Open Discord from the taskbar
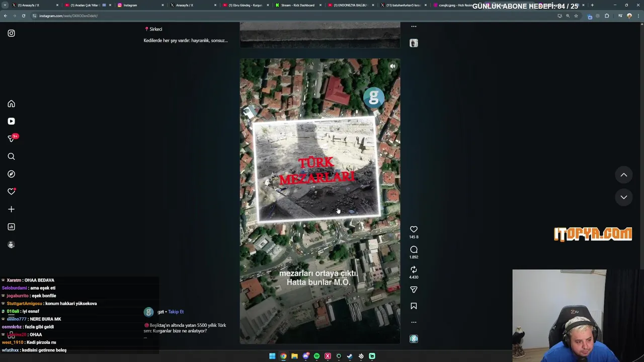Viewport: 644px width, 362px height. (x=305, y=356)
